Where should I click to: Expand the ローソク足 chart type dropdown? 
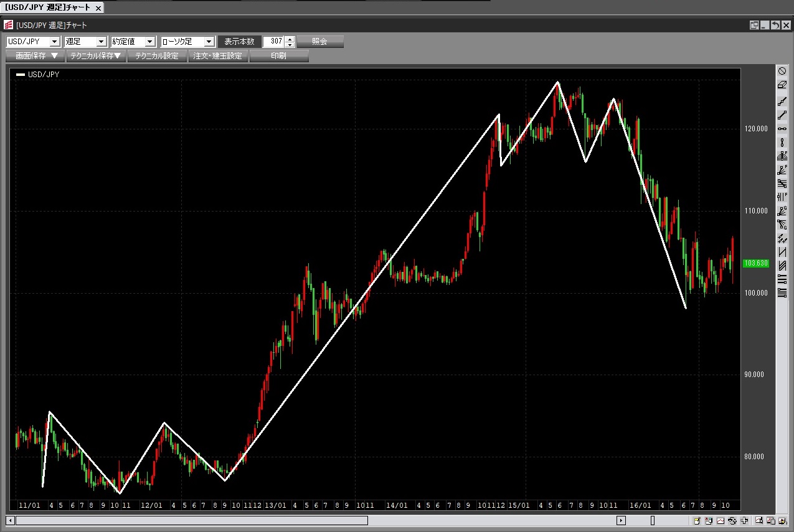coord(209,42)
